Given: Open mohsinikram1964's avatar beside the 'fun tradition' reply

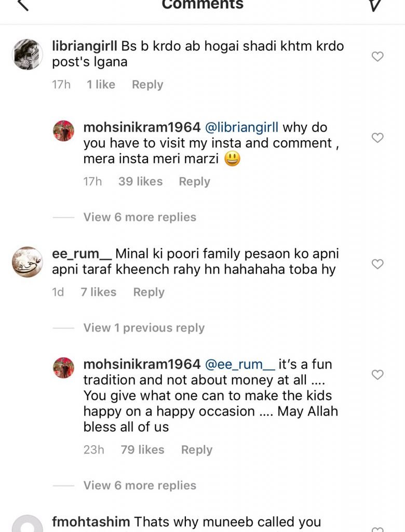Looking at the screenshot, I should tap(63, 367).
